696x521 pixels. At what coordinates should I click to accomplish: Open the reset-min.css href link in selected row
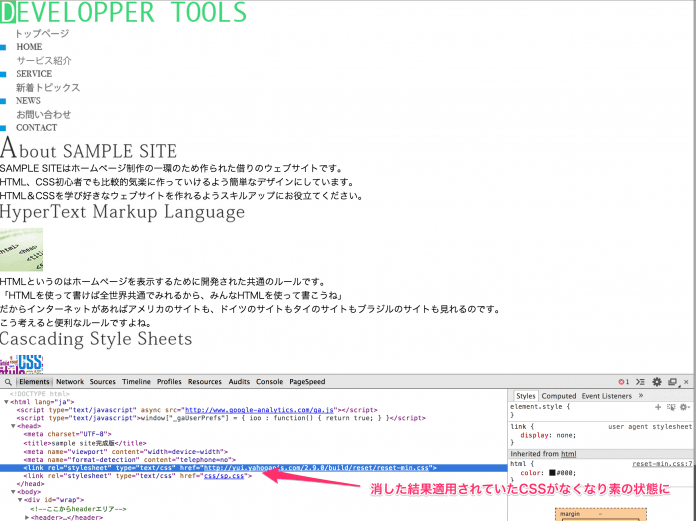pos(316,468)
